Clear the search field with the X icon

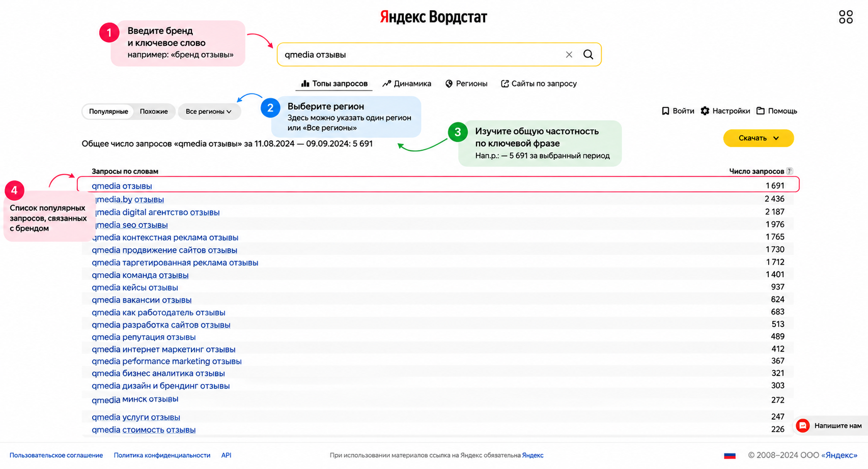tap(569, 54)
